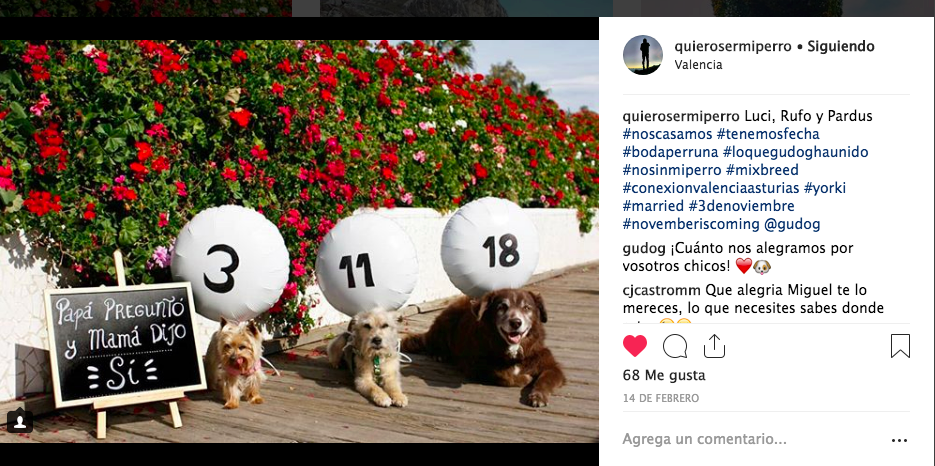The image size is (935, 466).
Task: Open the three-dot more options menu
Action: pos(899,440)
